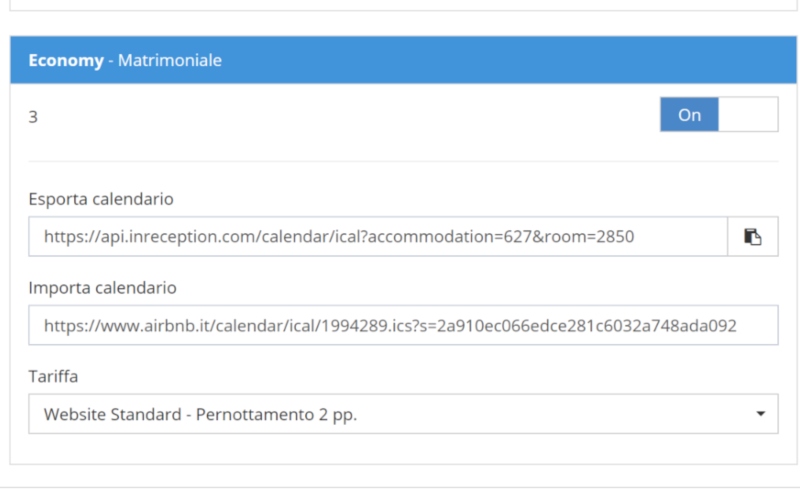Click the Matrimoniale subtitle in the header

[x=170, y=60]
